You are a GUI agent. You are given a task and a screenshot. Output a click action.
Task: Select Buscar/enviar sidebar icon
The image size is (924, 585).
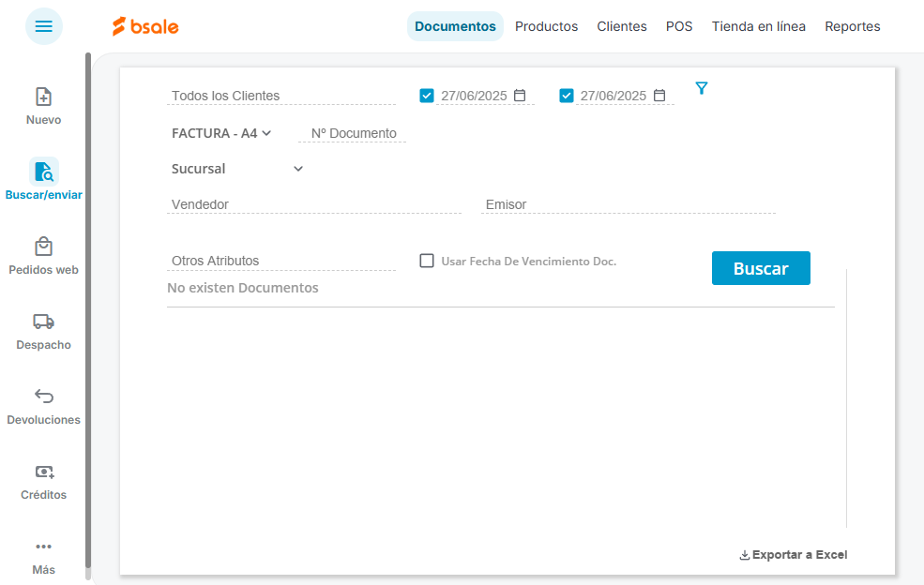(x=43, y=172)
